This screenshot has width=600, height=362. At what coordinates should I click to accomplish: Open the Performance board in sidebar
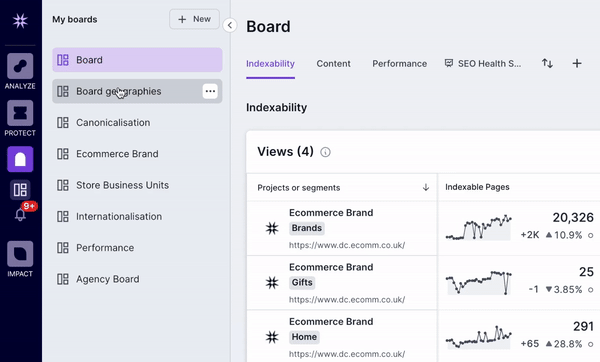point(137,248)
